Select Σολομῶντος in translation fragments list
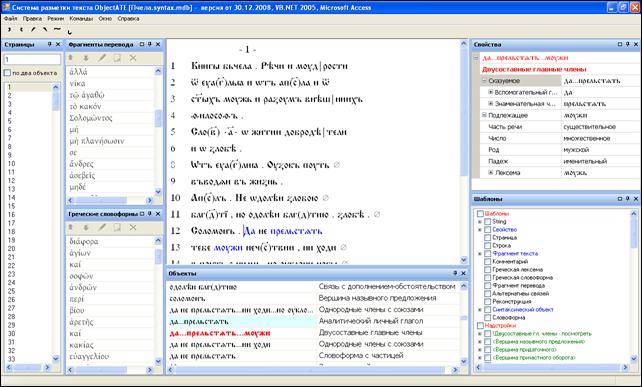The width and height of the screenshot is (642, 387). 91,118
